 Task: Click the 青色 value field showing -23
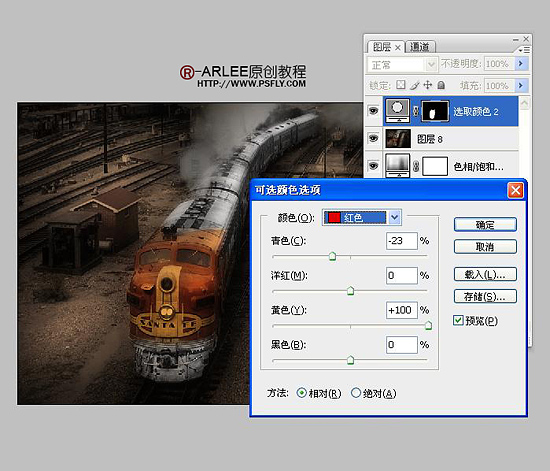coord(402,241)
